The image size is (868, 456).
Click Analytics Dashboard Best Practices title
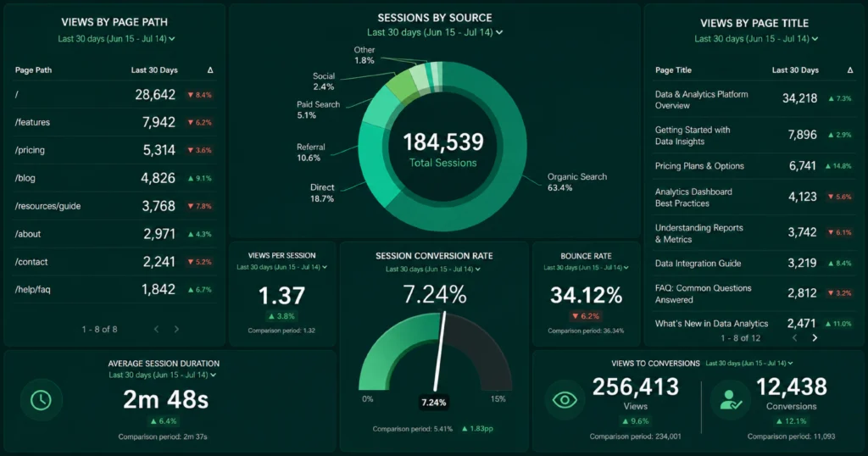click(693, 197)
